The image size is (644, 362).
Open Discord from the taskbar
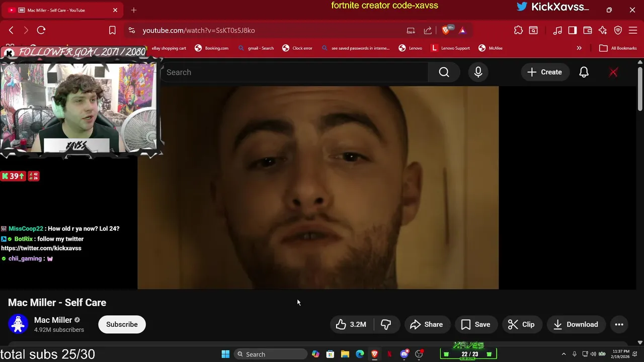404,354
